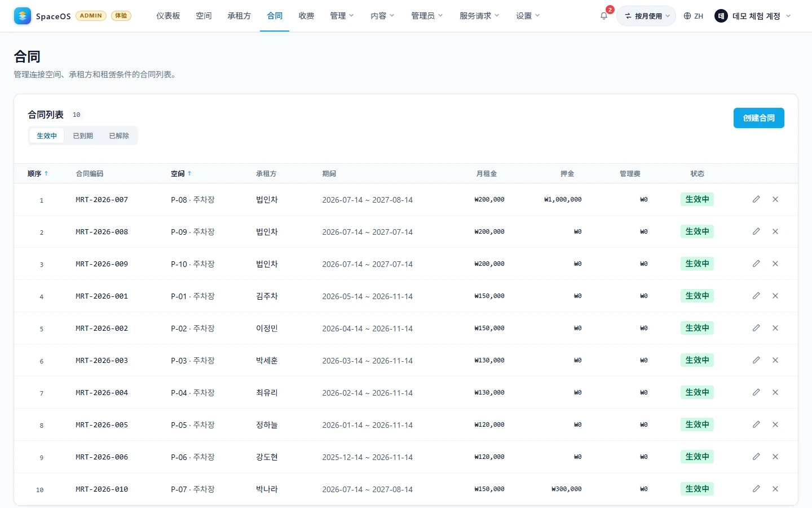Delete contract MRT-2026-009 X icon
812x508 pixels.
[x=775, y=264]
